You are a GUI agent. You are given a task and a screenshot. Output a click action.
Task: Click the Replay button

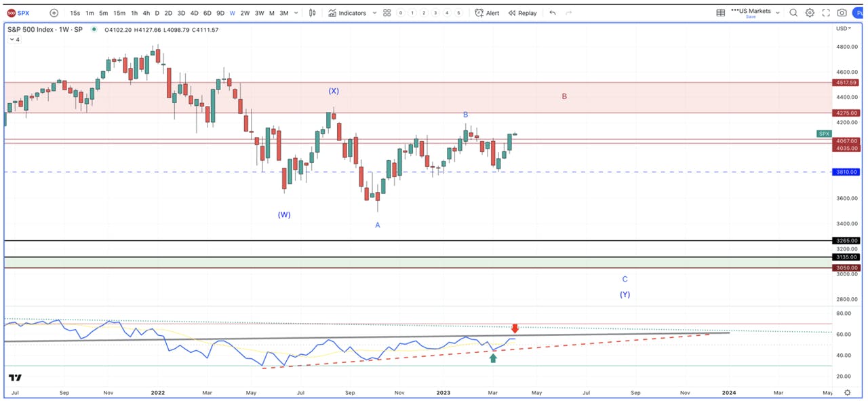522,13
